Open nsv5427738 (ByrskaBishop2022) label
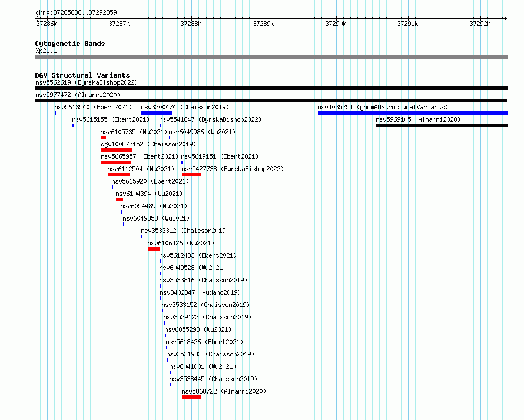Screen dimensions: 524x420 pyautogui.click(x=233, y=169)
